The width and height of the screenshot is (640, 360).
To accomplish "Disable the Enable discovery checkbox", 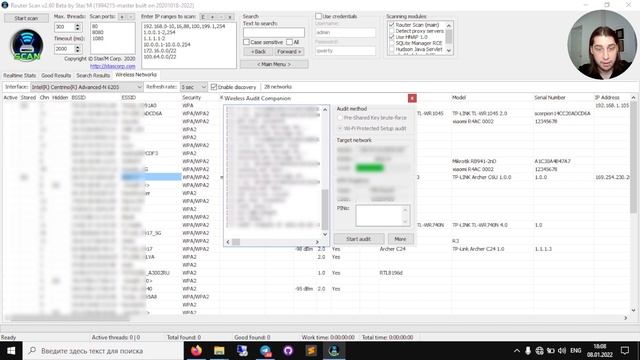I will pyautogui.click(x=213, y=87).
